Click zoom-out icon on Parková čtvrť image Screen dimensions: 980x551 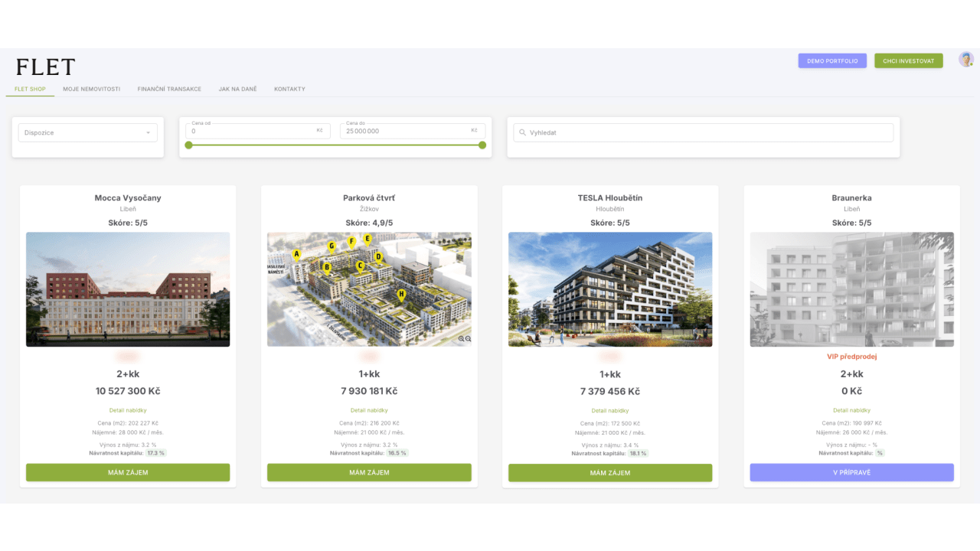tap(468, 338)
